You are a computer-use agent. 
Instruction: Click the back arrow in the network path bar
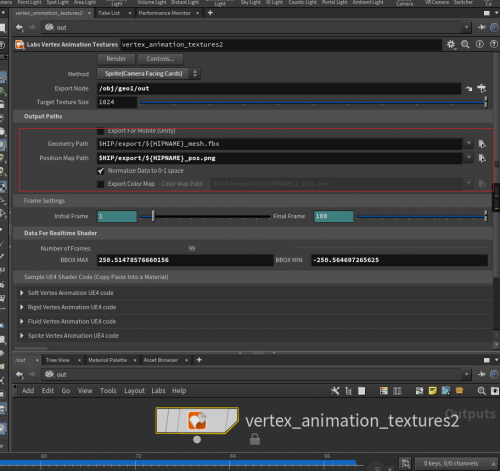point(19,375)
